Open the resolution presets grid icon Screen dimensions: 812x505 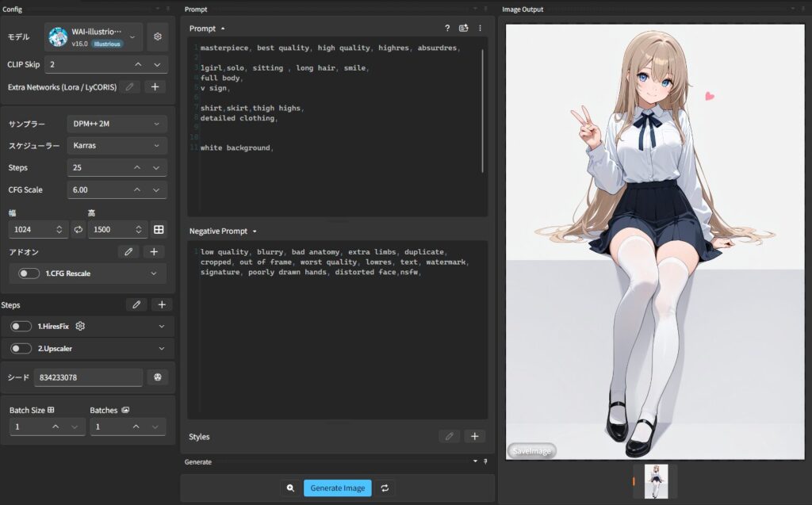159,229
